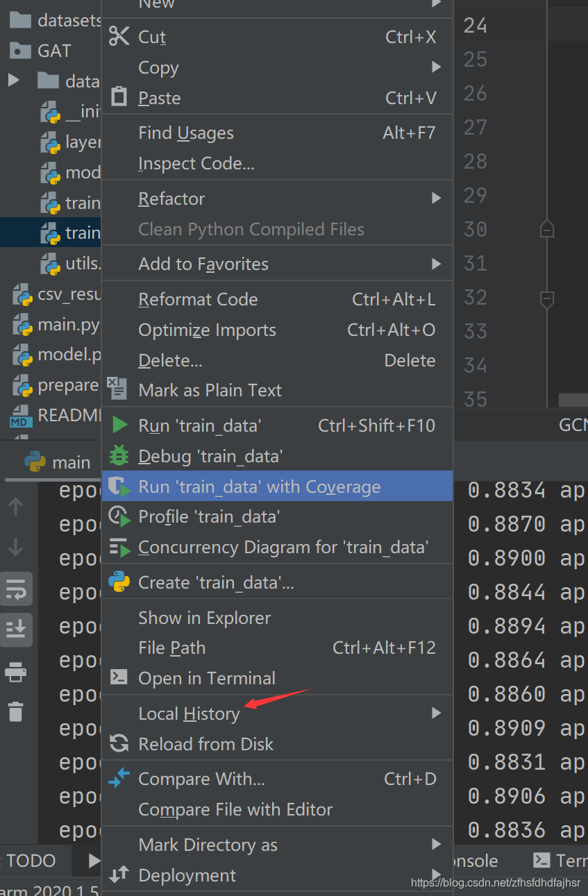Screen dimensions: 588x896
Task: Choose Delete... from the context menu
Action: click(x=278, y=360)
